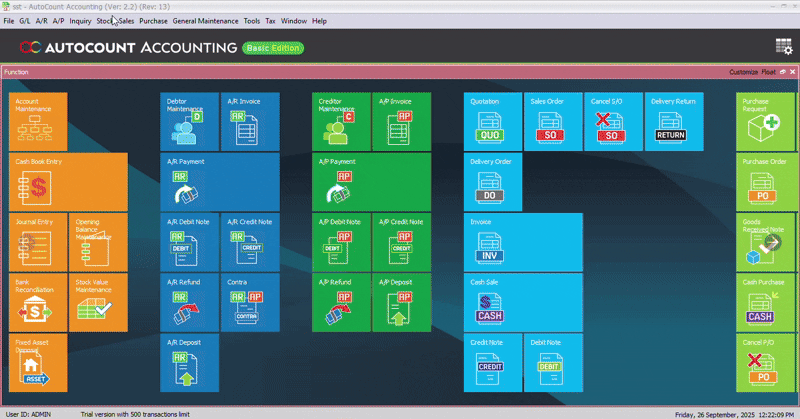Expand the Tools menu
Image resolution: width=800 pixels, height=419 pixels.
pyautogui.click(x=251, y=21)
